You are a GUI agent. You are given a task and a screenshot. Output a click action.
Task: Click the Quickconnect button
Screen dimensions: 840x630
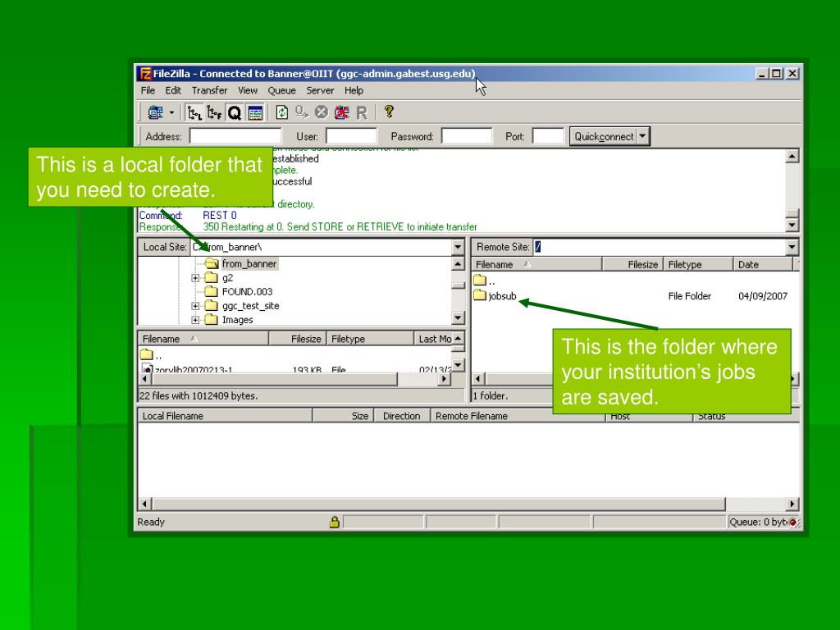tap(603, 136)
